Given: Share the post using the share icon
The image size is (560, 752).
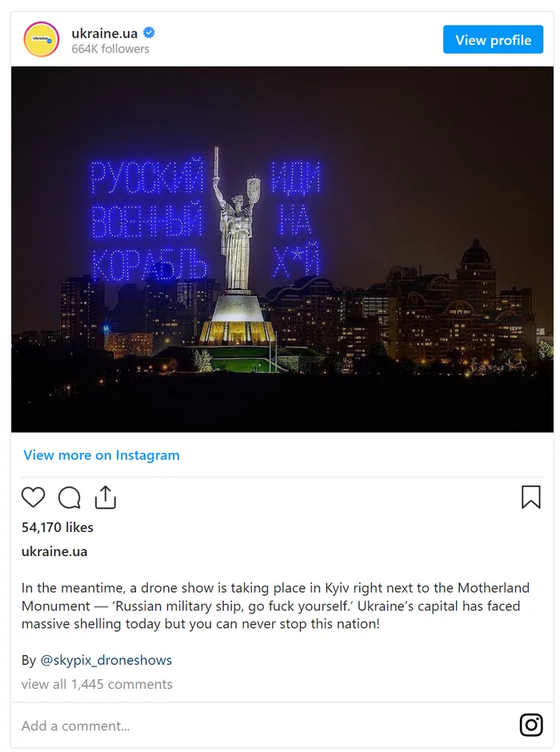Looking at the screenshot, I should [x=106, y=497].
